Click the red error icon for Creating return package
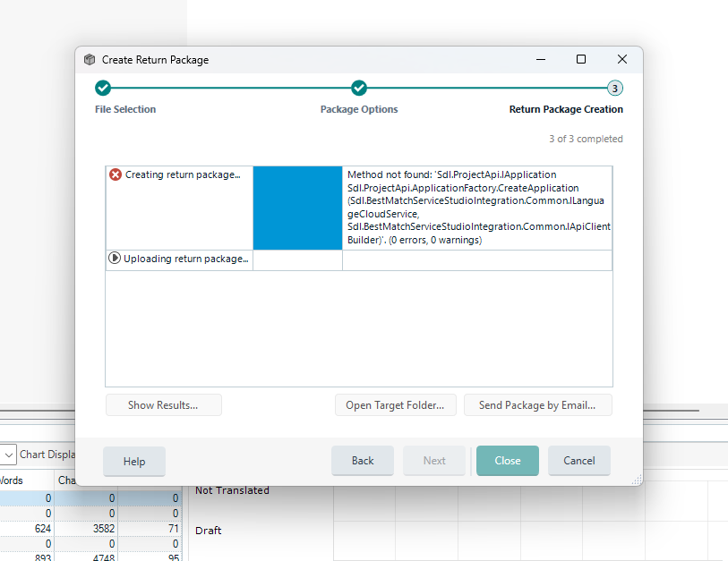Screen dimensions: 728x561 [x=116, y=174]
